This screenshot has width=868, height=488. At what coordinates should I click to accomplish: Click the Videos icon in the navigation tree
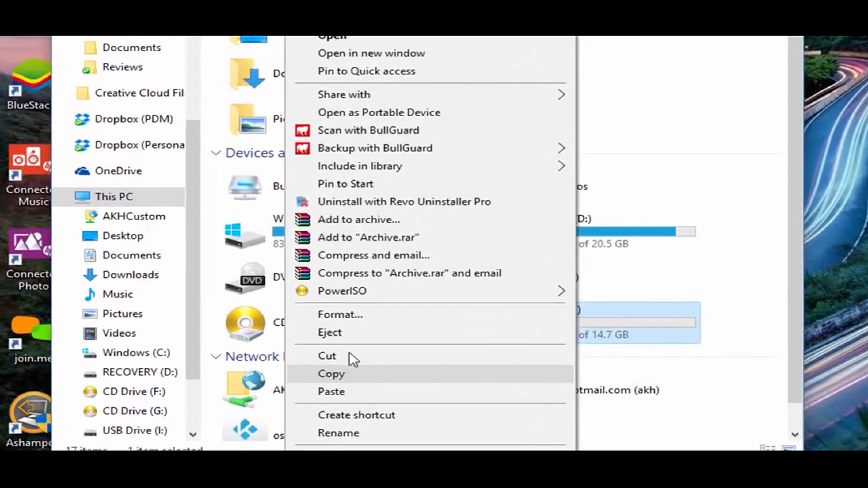(90, 333)
